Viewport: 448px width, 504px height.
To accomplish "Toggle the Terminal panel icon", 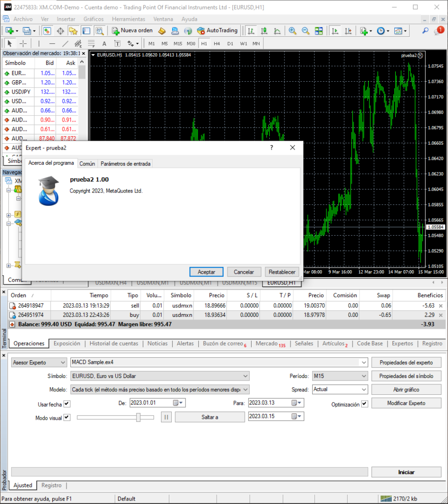I will (x=86, y=31).
